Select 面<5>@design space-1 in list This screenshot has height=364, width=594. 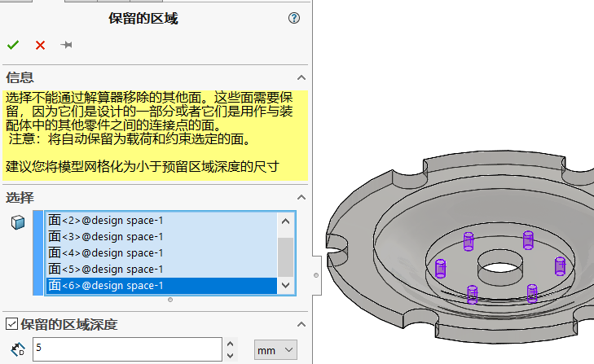(x=161, y=269)
